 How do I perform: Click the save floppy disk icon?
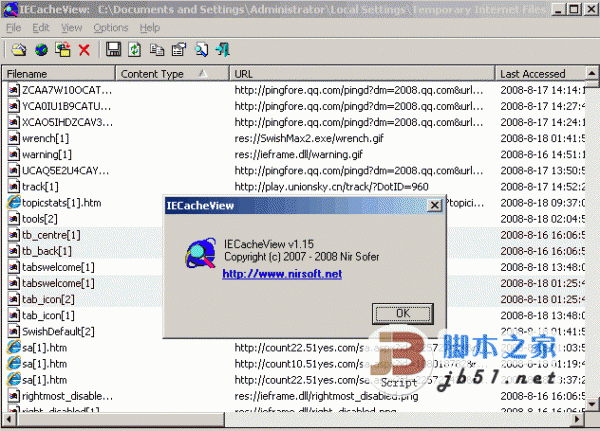tap(113, 49)
